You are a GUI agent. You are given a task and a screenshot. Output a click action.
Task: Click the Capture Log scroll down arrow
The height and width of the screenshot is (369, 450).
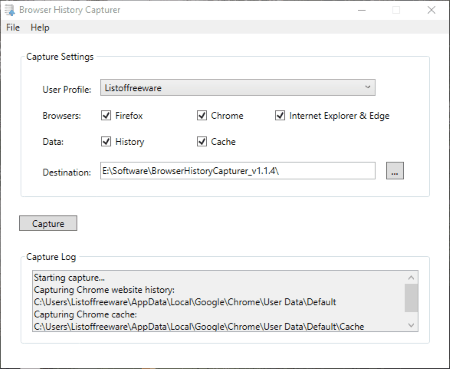(x=411, y=325)
